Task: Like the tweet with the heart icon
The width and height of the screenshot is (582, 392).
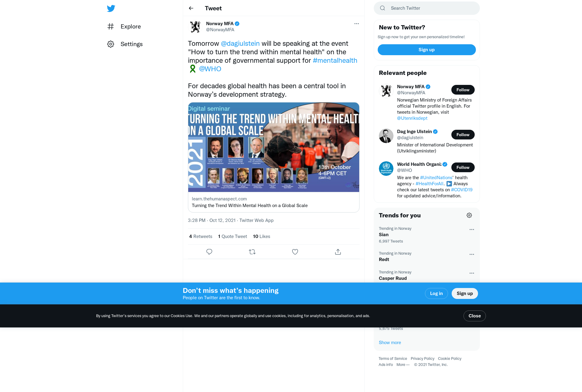Action: 295,252
